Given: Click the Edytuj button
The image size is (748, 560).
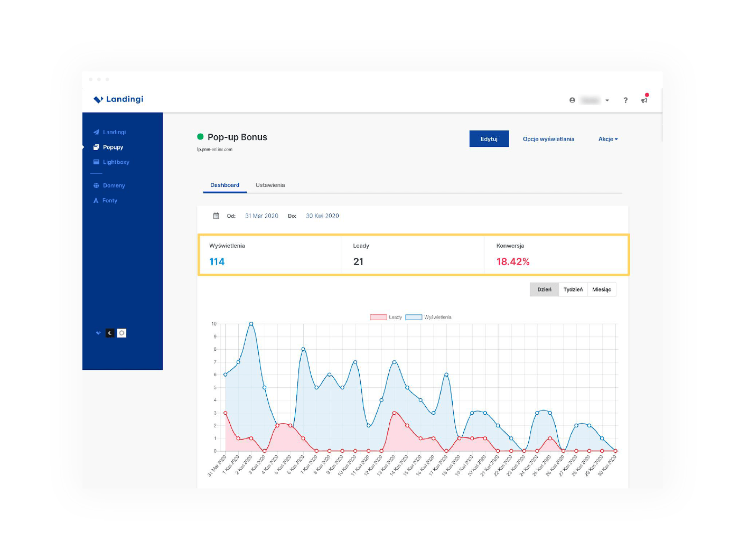Looking at the screenshot, I should 489,138.
